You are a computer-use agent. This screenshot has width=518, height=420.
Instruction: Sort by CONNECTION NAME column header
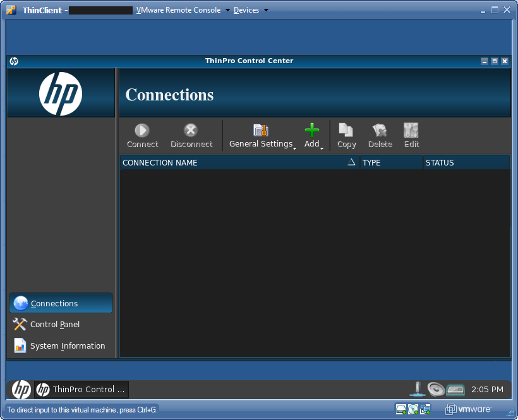[239, 163]
